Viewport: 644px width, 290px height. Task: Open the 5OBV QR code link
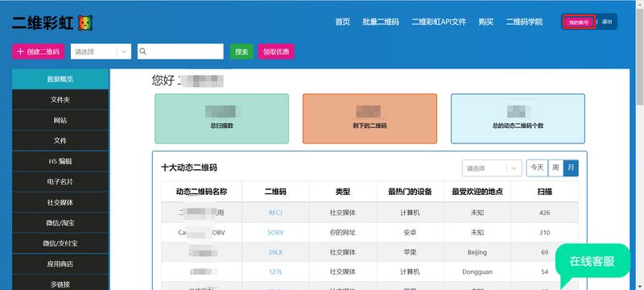click(x=275, y=233)
